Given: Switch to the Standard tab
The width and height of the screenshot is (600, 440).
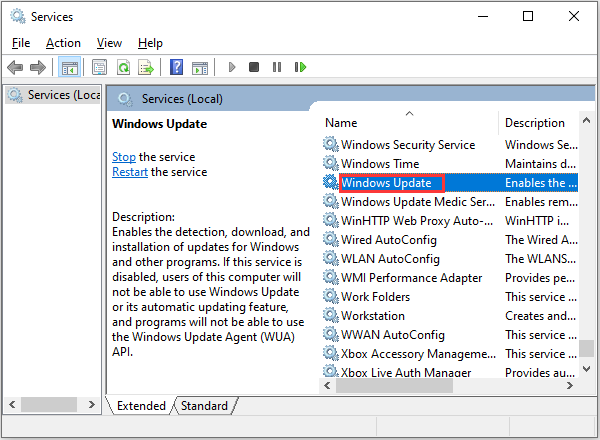Looking at the screenshot, I should point(204,406).
